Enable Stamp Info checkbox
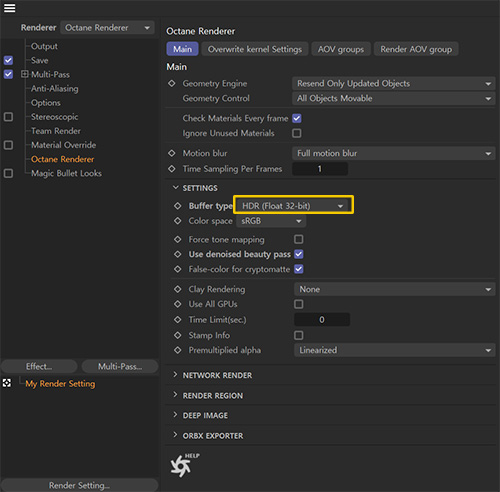Screen dimensions: 500x492 point(299,335)
